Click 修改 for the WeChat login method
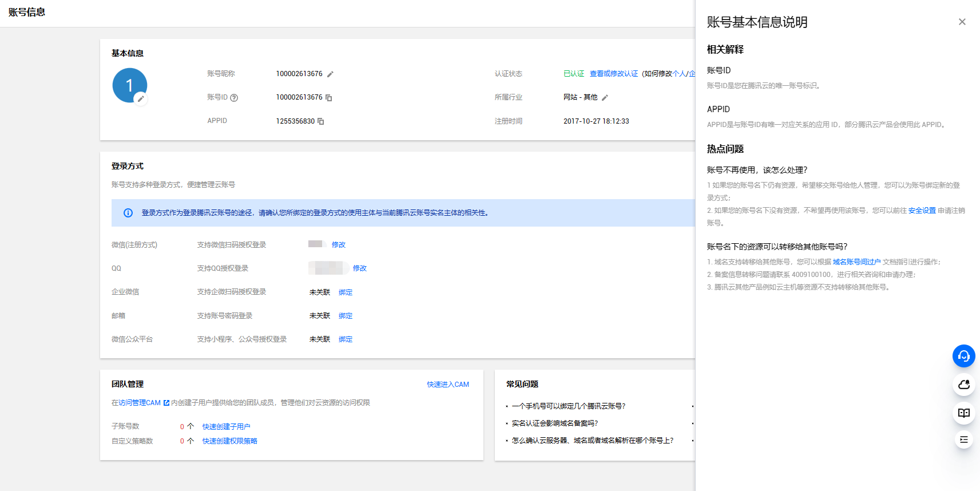The height and width of the screenshot is (491, 980). 339,245
